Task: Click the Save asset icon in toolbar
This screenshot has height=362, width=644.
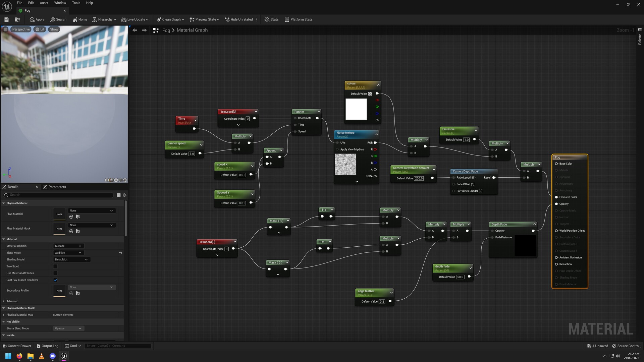Action: [6, 19]
